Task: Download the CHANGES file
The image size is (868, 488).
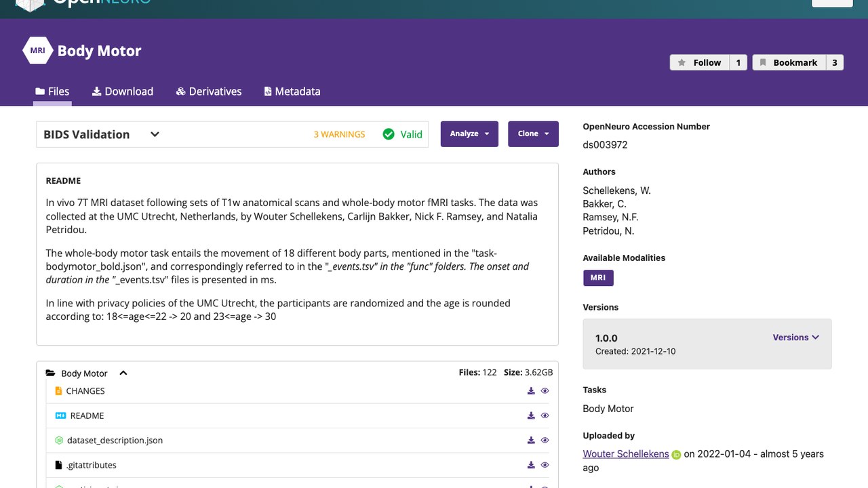Action: click(x=531, y=391)
